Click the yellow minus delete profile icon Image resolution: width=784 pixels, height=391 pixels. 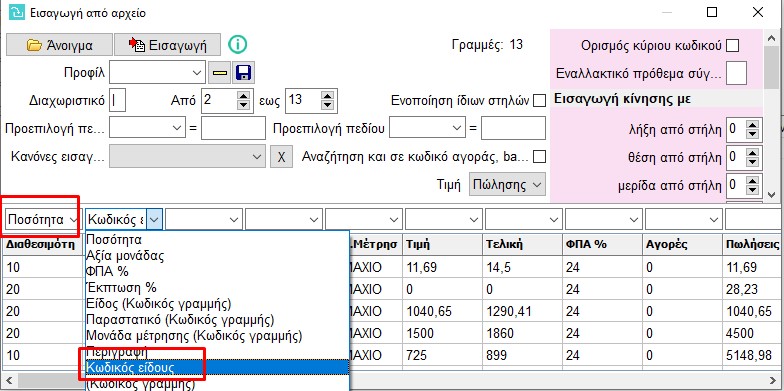pos(220,73)
